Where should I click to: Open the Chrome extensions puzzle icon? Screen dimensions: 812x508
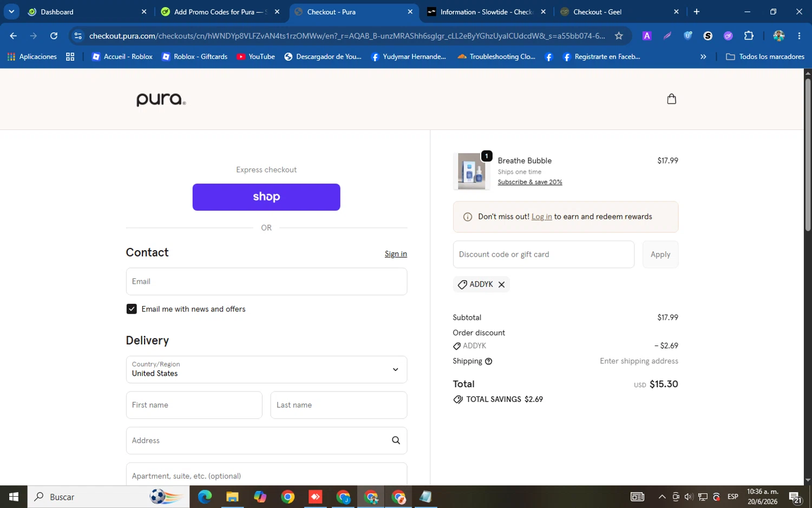click(749, 36)
